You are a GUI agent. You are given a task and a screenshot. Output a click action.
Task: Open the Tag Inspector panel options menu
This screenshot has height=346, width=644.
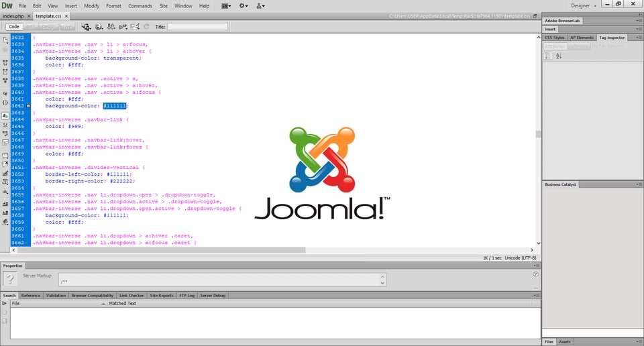pyautogui.click(x=639, y=38)
